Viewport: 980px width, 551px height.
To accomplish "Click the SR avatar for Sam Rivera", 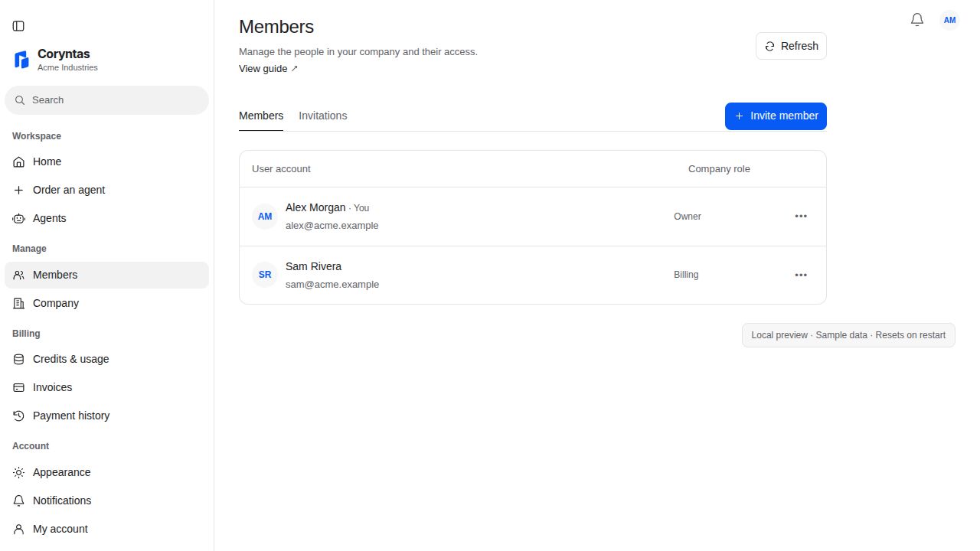I will click(265, 275).
